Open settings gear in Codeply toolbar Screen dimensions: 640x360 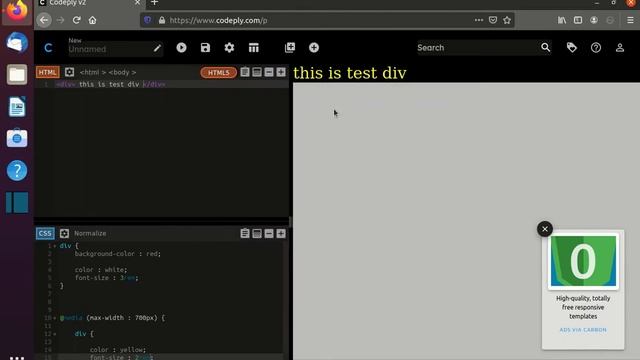click(x=229, y=48)
